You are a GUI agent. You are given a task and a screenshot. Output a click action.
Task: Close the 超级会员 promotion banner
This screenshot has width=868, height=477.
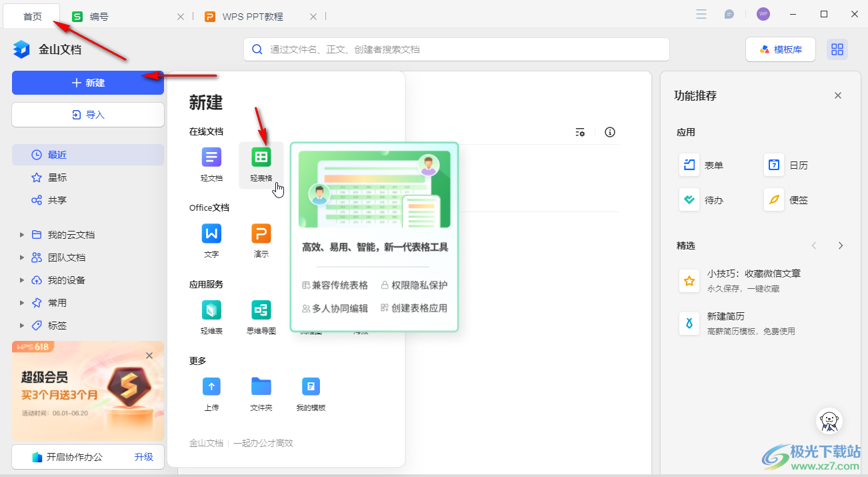(x=149, y=356)
